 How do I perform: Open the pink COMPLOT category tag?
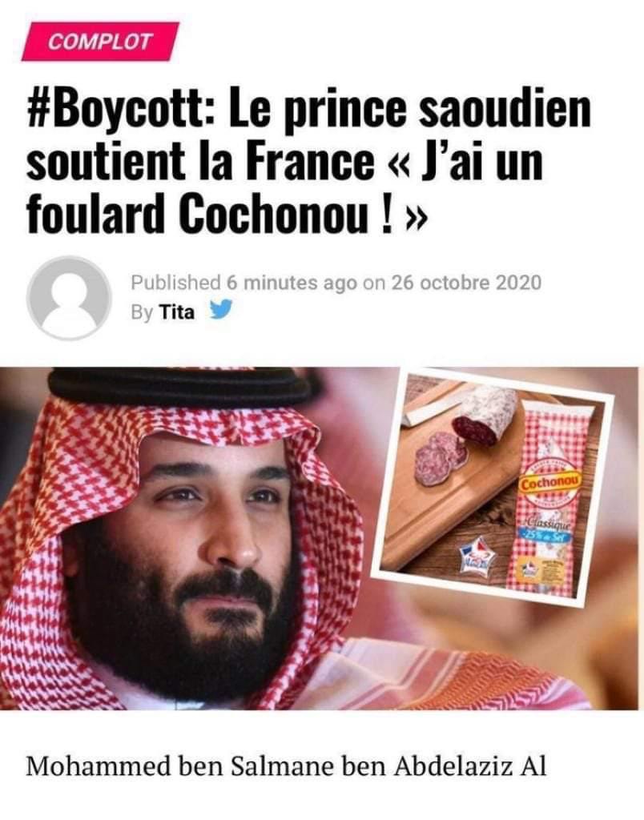100,42
